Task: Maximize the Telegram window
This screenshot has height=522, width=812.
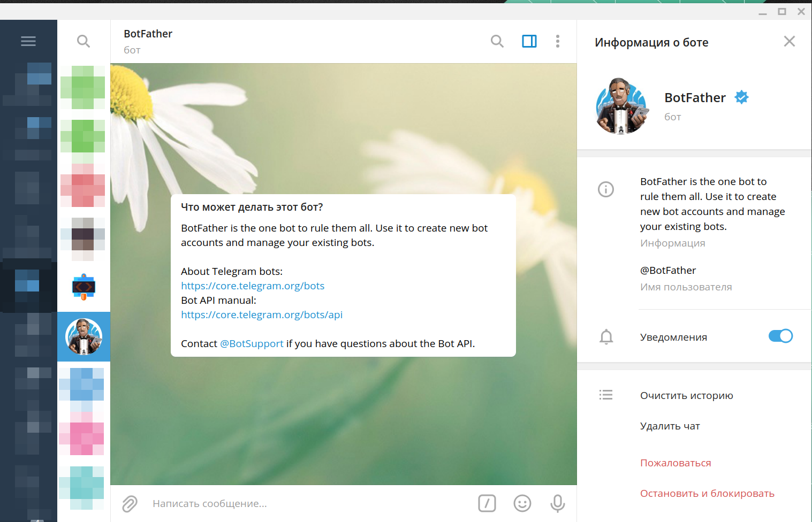Action: pos(782,12)
